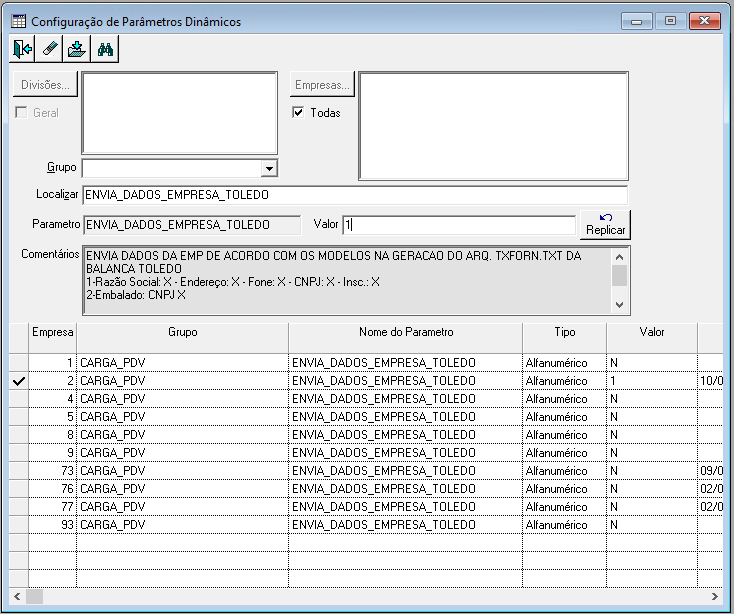Screen dimensions: 734x614
Task: Click the binoculars search icon
Action: click(105, 49)
